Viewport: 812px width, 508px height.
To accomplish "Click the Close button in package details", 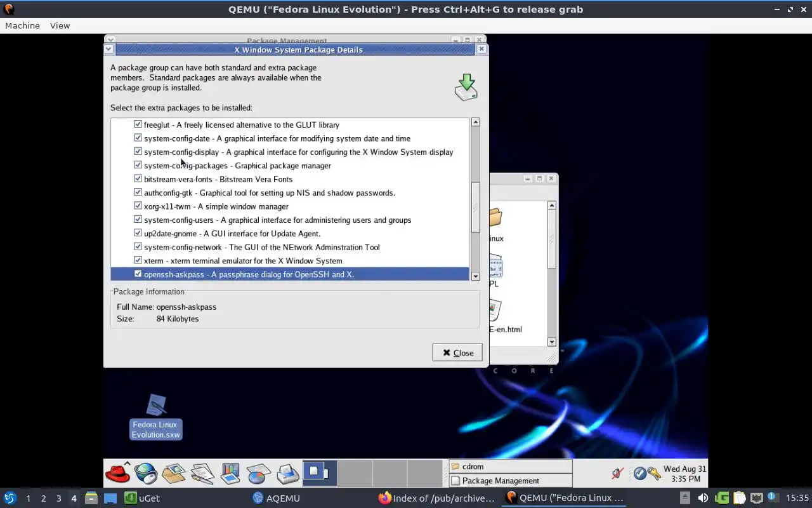I will click(457, 352).
